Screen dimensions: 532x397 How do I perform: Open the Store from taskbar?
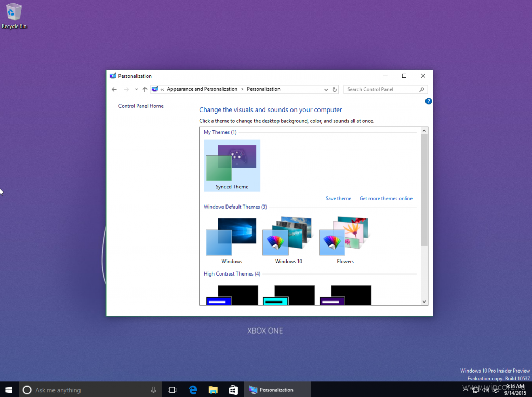pyautogui.click(x=233, y=390)
